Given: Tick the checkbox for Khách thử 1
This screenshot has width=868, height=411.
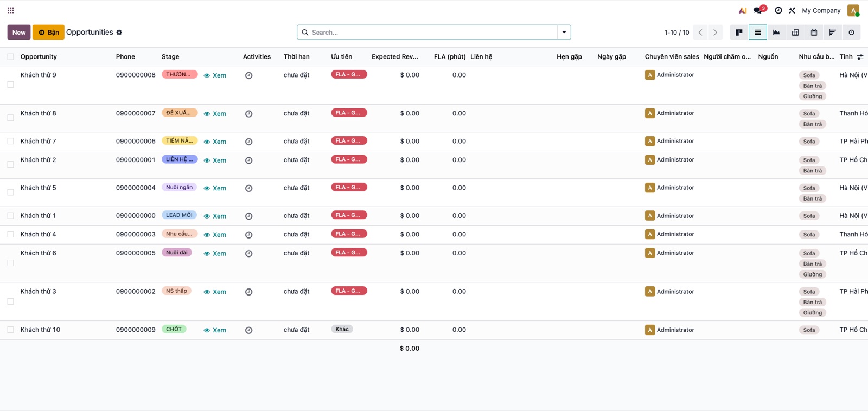Looking at the screenshot, I should point(10,216).
